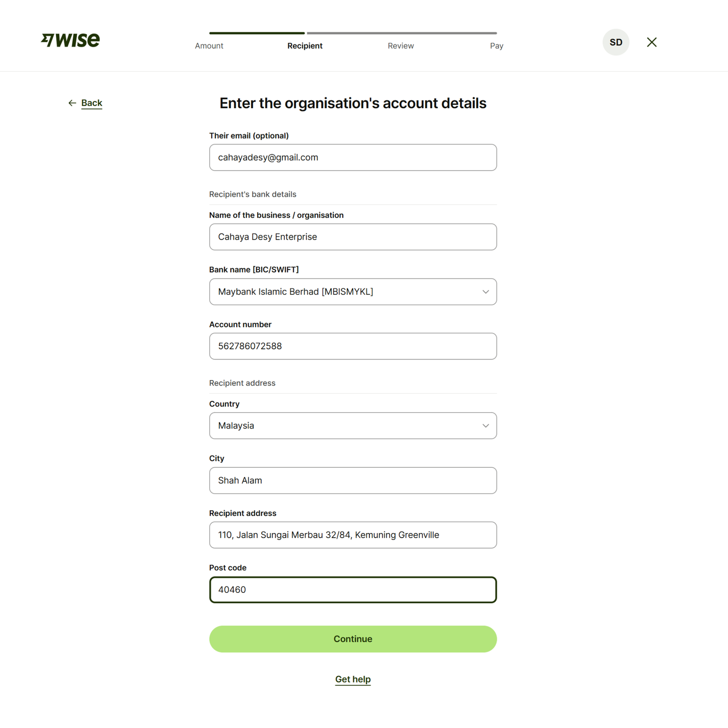Click the Wise logo
728x728 pixels.
click(x=71, y=40)
